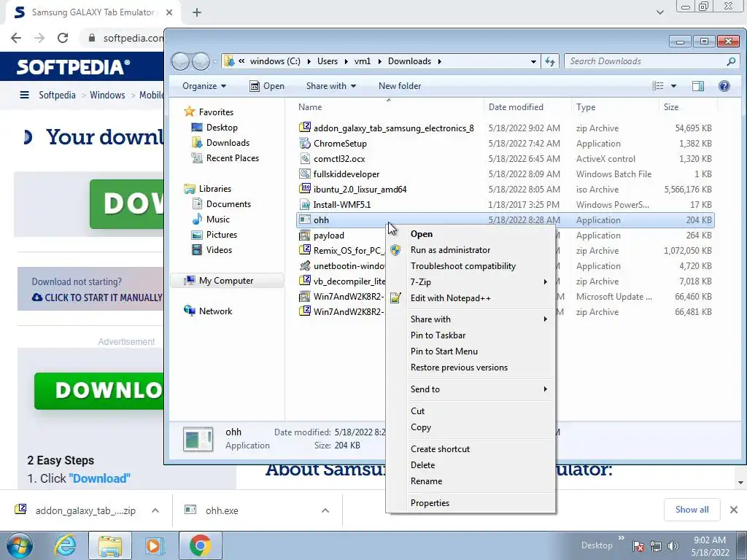The height and width of the screenshot is (560, 747).
Task: Select the unetbootin-windows application icon
Action: [304, 265]
